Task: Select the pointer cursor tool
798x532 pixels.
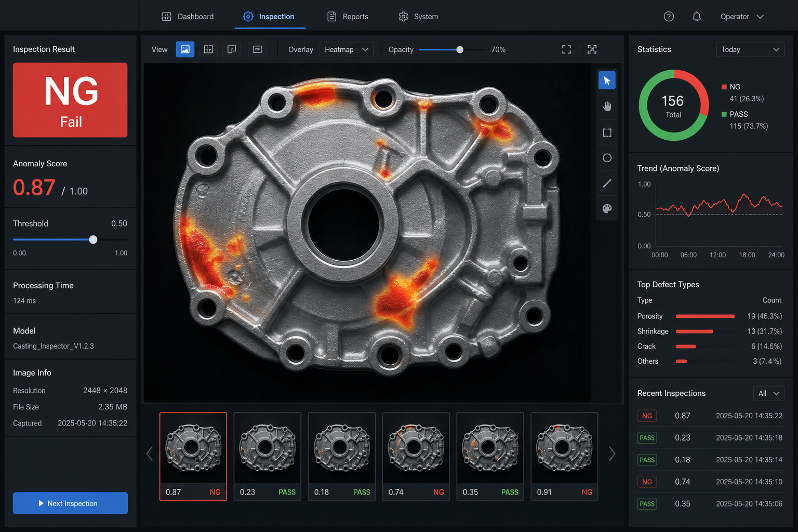Action: click(607, 81)
